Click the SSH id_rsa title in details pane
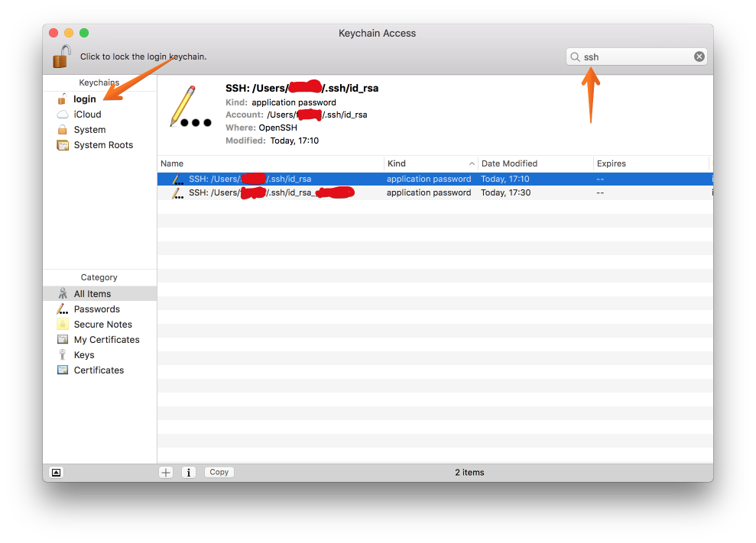 (302, 88)
